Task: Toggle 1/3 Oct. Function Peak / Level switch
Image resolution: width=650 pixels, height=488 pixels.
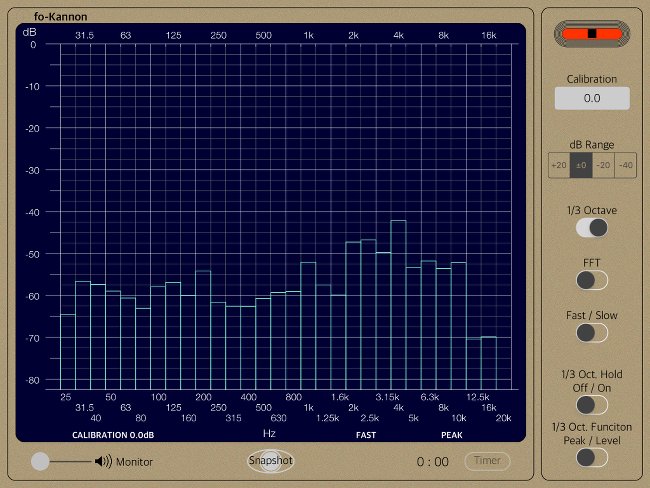Action: 591,457
